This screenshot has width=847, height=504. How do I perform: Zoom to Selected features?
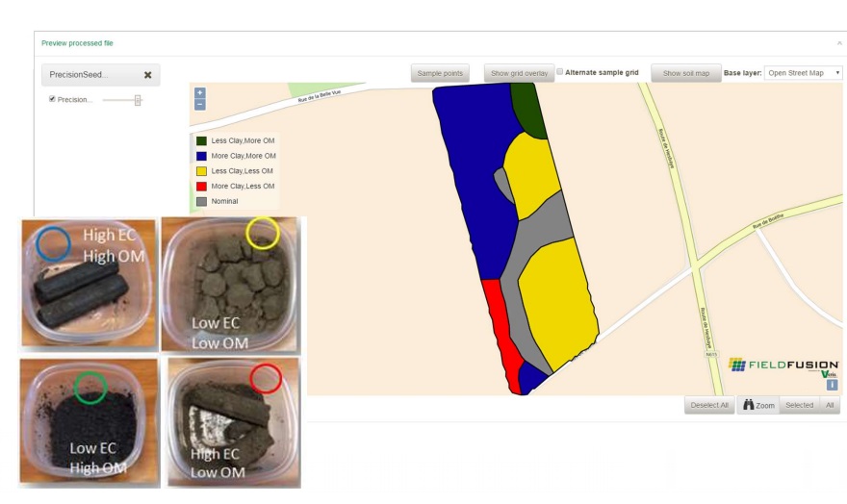[800, 405]
